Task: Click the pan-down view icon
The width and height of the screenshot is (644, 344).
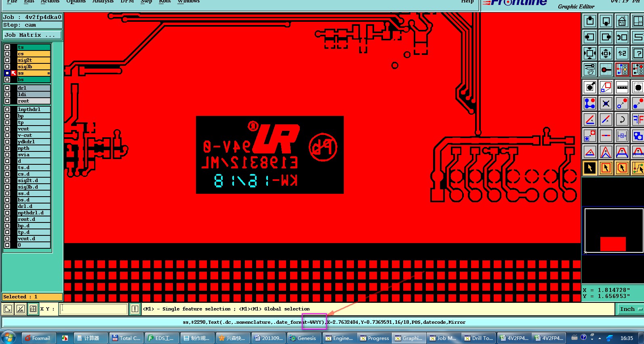Action: coord(606,21)
